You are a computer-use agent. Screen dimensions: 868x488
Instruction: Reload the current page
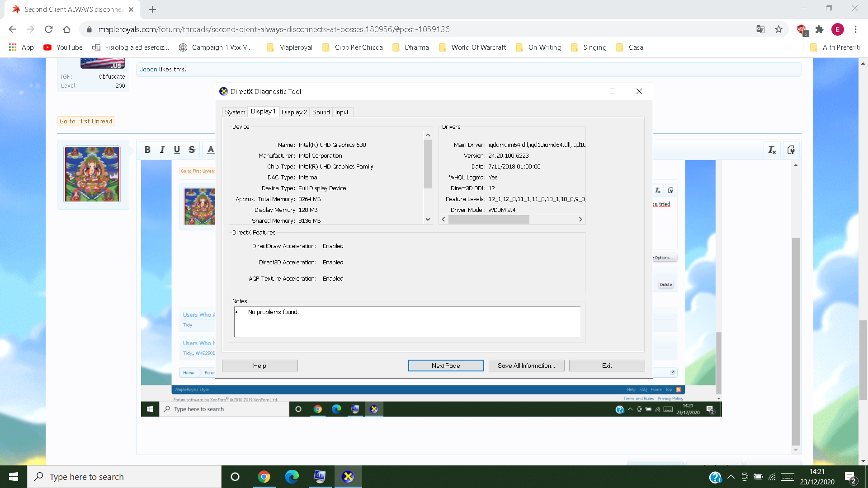(48, 29)
